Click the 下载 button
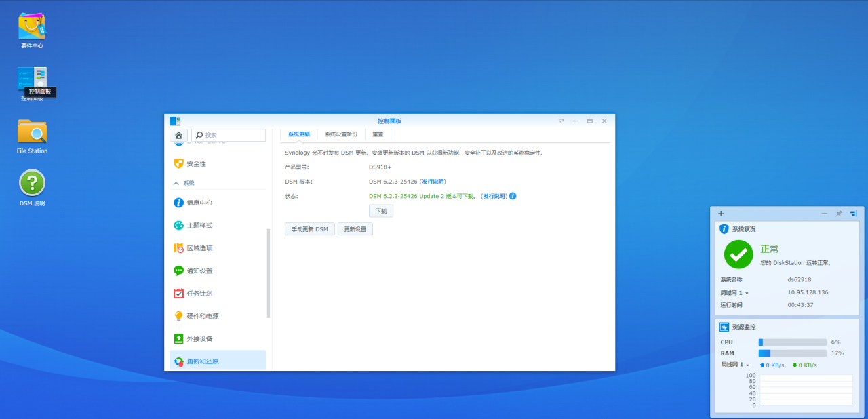This screenshot has width=868, height=419. (381, 211)
